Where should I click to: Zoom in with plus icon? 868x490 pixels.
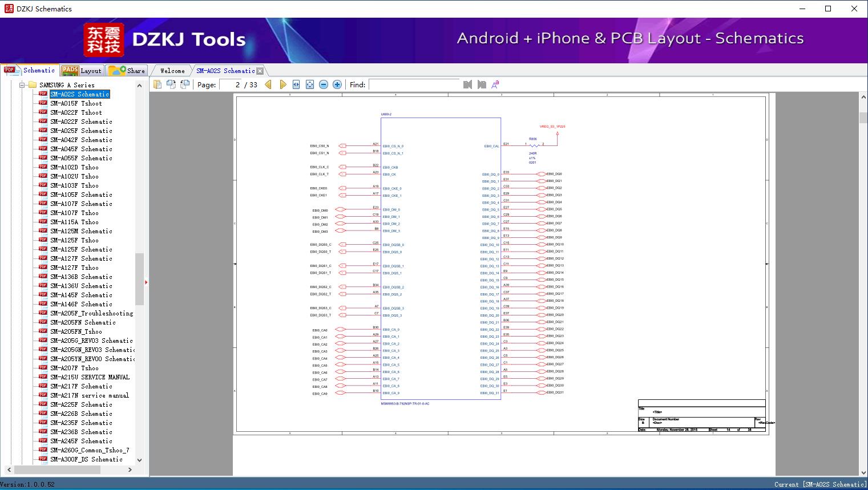(337, 84)
